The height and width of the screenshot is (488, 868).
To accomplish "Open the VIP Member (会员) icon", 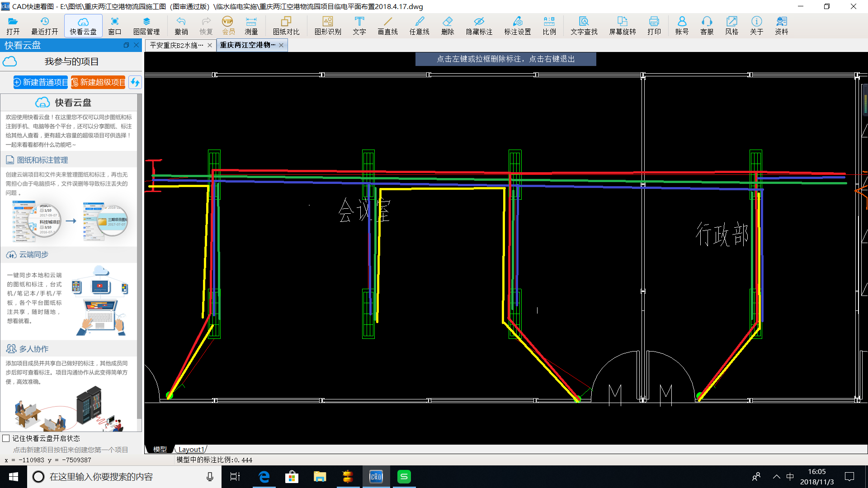I will [x=228, y=26].
